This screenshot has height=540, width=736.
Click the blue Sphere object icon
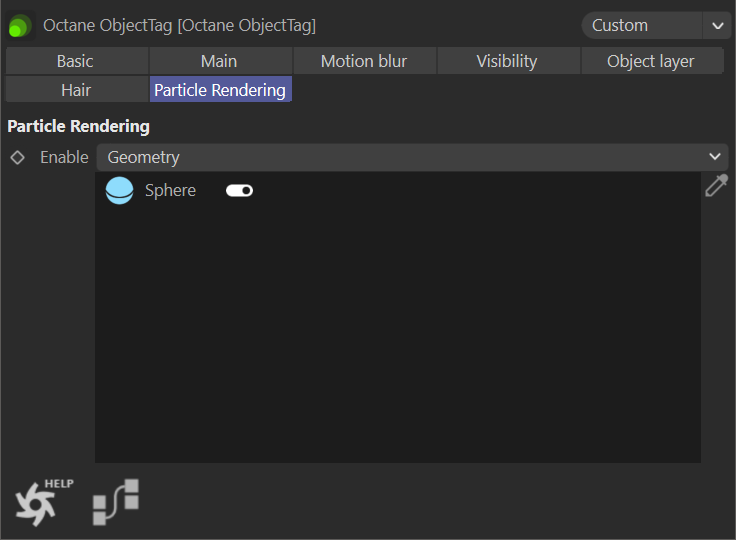(x=119, y=190)
